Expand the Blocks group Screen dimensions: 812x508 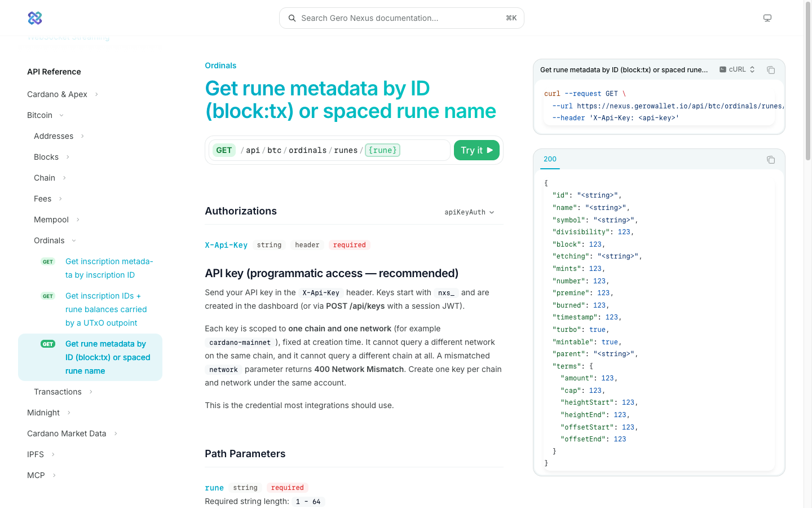pyautogui.click(x=52, y=157)
